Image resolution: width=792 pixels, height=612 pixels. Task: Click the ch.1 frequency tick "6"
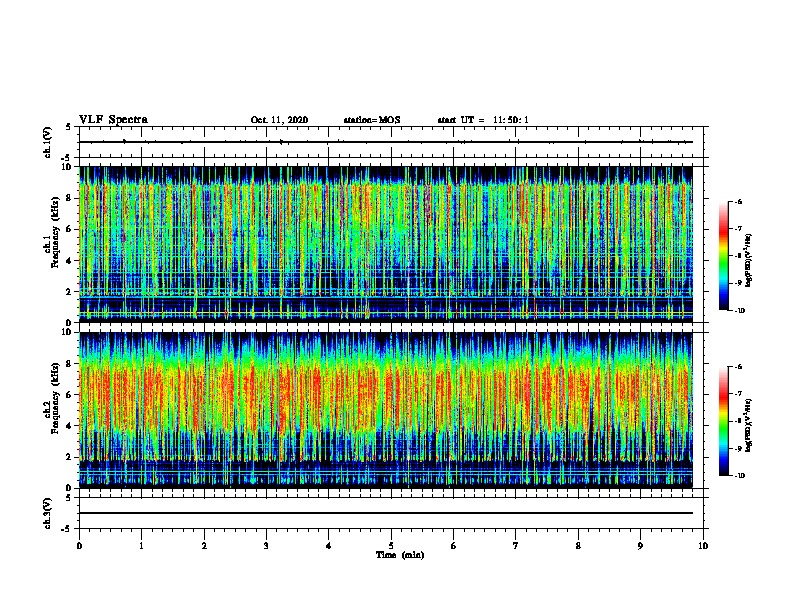(x=70, y=229)
